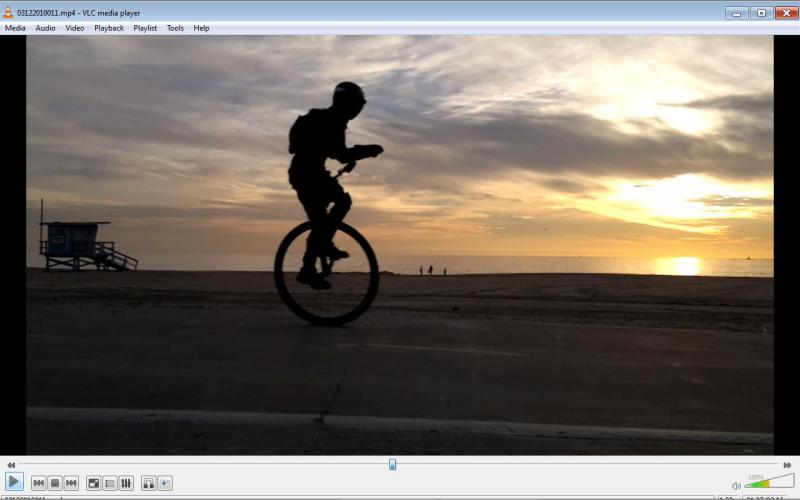Expand the Tools menu
Screen dimensions: 800x500
pyautogui.click(x=175, y=28)
